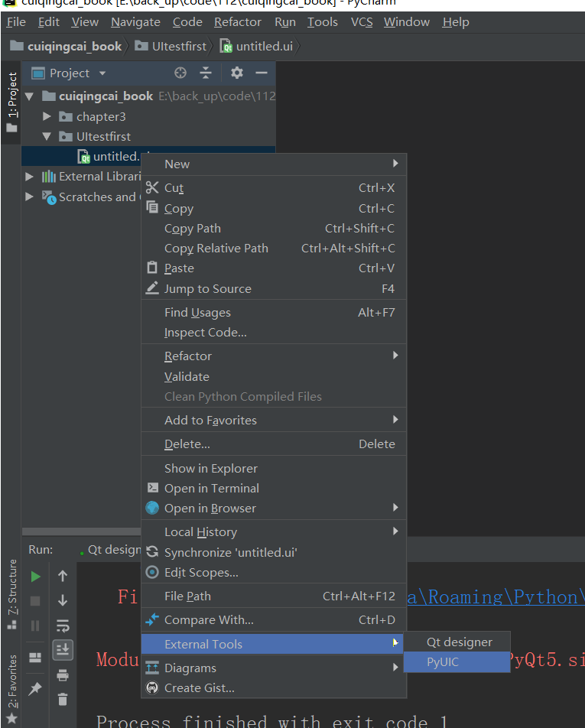Collapse the cuiqingcai_book project root
Viewport: 585px width, 728px height.
point(30,96)
